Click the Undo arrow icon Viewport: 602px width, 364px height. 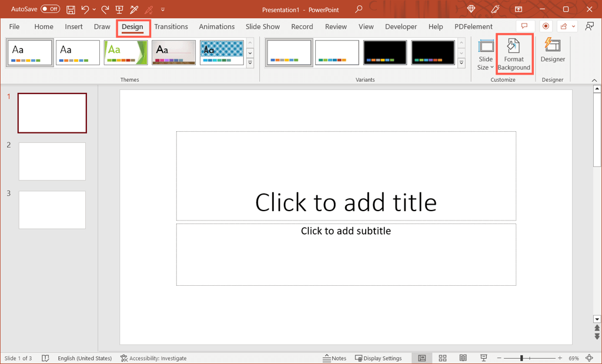(x=85, y=9)
